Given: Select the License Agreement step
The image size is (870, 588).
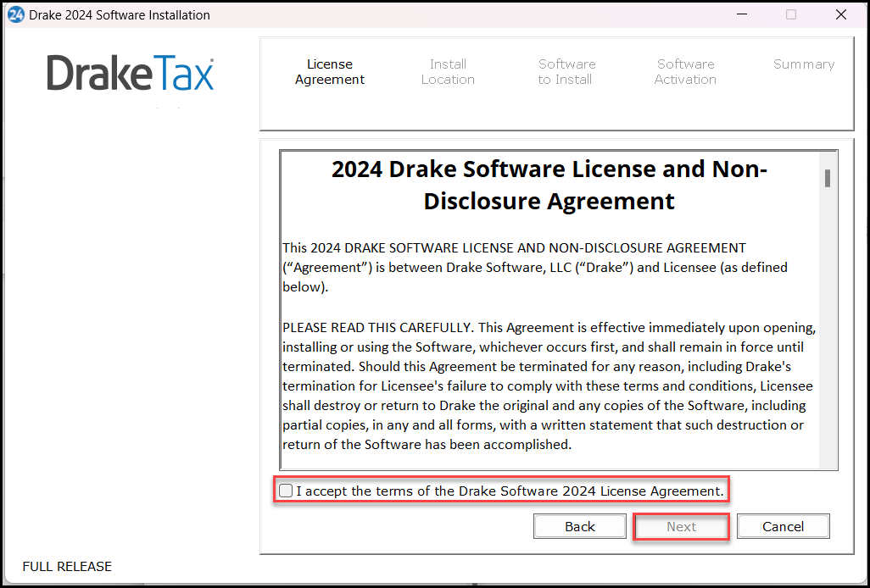Looking at the screenshot, I should 330,72.
